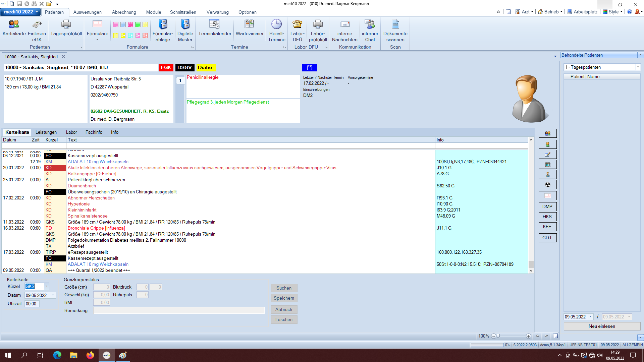Open the Terminkalender icon
Image resolution: width=644 pixels, height=362 pixels.
215,24
